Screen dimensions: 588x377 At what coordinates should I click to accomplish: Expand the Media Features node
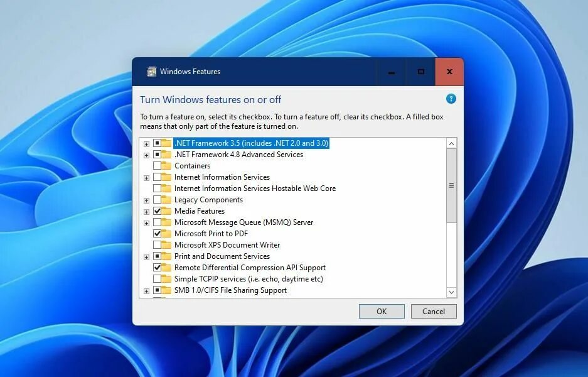tap(146, 212)
